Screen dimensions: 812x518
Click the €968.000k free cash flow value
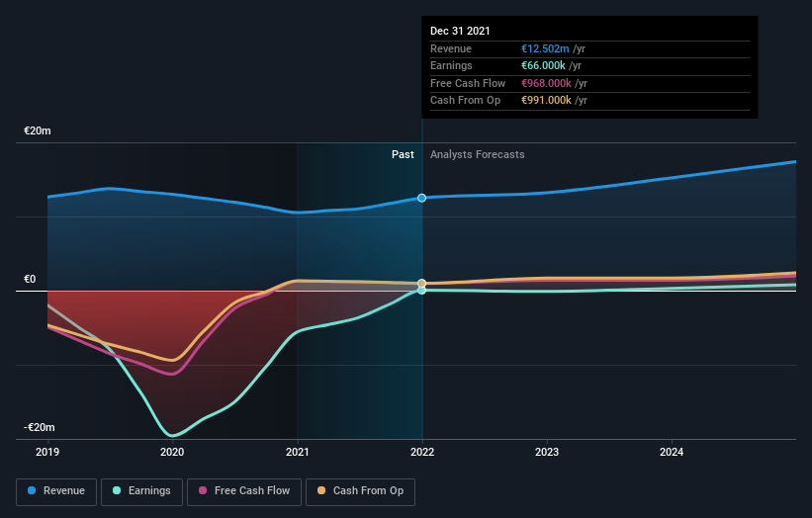[546, 83]
